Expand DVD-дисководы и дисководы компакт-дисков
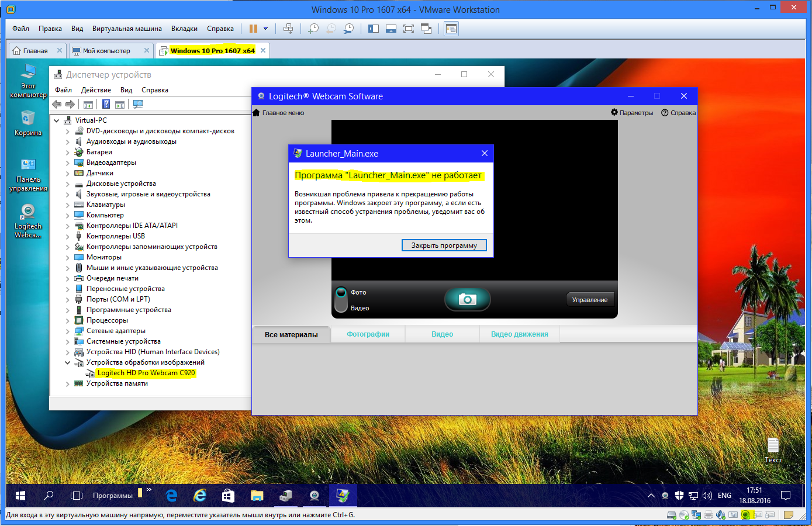 [x=68, y=131]
